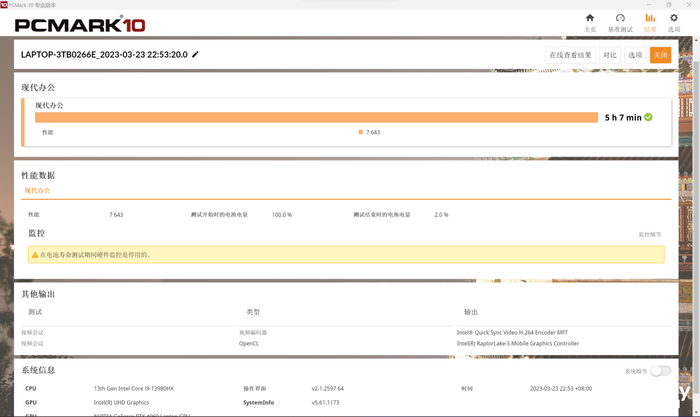Screen dimensions: 700x417
Task: Click the green checkmark beside 5 h 7 min
Action: (x=648, y=117)
